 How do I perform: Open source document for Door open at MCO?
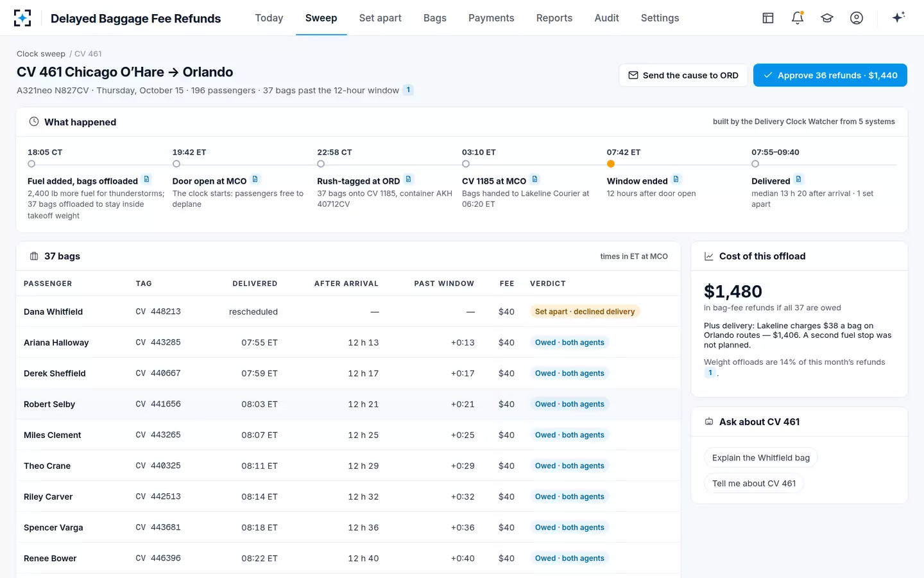click(x=255, y=180)
